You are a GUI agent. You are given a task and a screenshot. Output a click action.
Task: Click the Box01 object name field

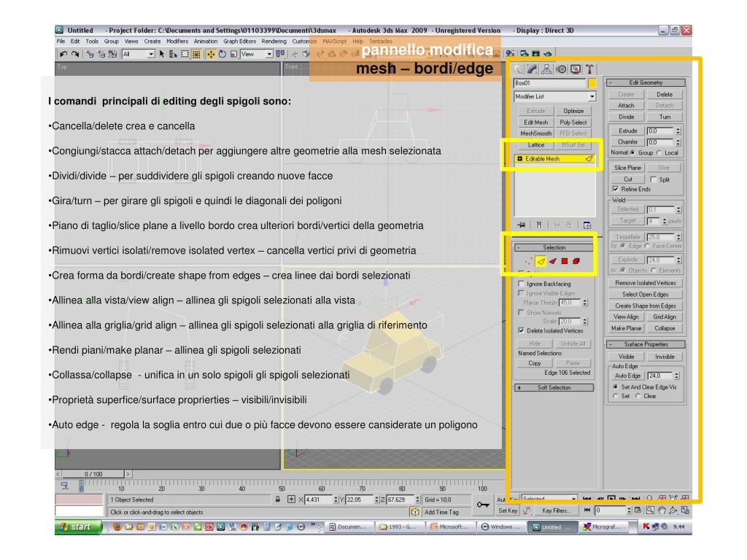[x=550, y=83]
